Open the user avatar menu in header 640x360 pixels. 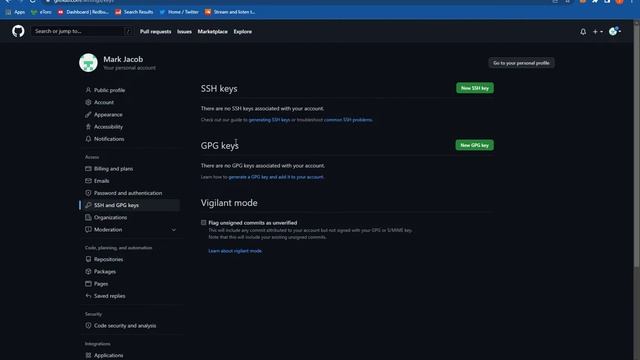pos(615,31)
